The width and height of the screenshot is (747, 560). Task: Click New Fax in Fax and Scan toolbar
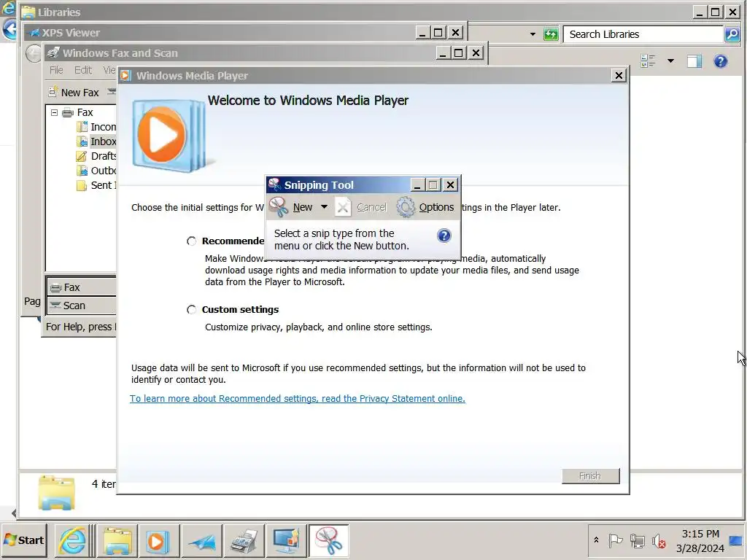coord(74,93)
